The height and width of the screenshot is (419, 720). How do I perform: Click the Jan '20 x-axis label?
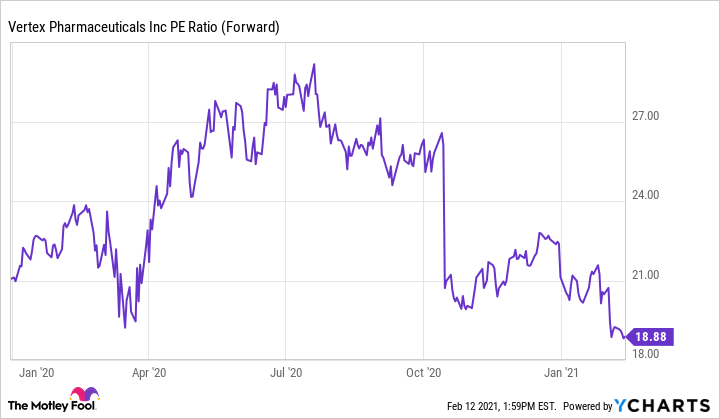coord(35,374)
